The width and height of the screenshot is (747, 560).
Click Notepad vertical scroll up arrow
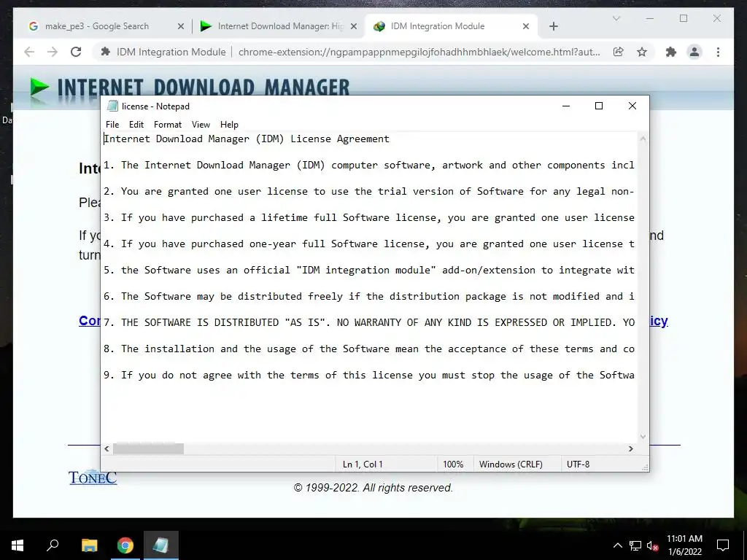[643, 139]
